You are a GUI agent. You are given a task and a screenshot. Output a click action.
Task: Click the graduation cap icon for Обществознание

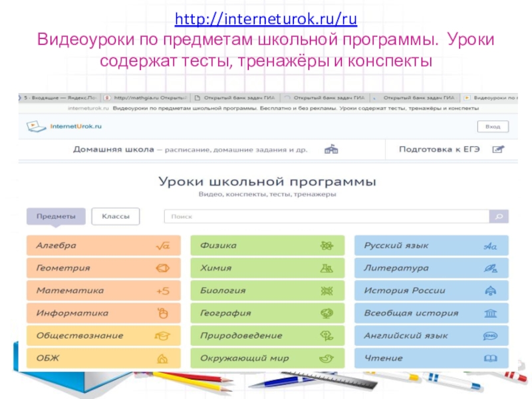[x=162, y=336]
